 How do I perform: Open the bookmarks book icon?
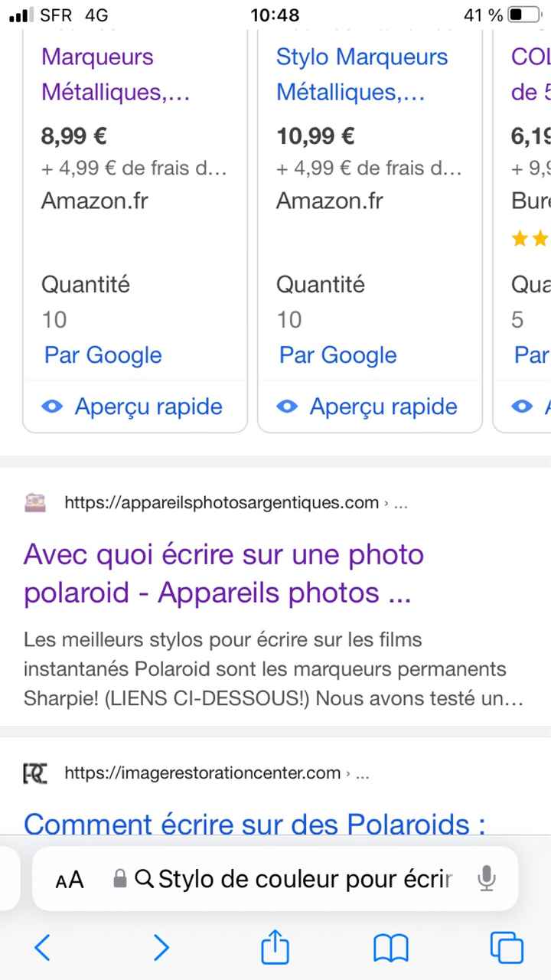tap(390, 948)
